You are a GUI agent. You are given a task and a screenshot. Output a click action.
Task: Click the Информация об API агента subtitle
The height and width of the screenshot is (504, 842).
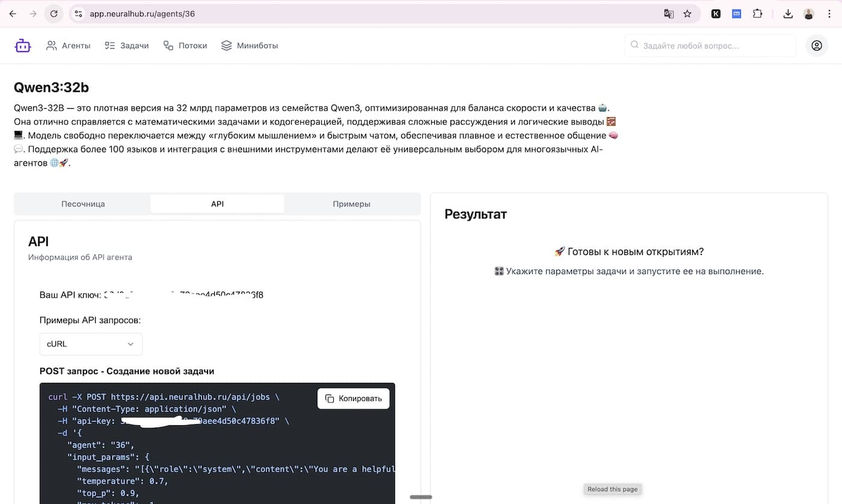[x=80, y=257]
